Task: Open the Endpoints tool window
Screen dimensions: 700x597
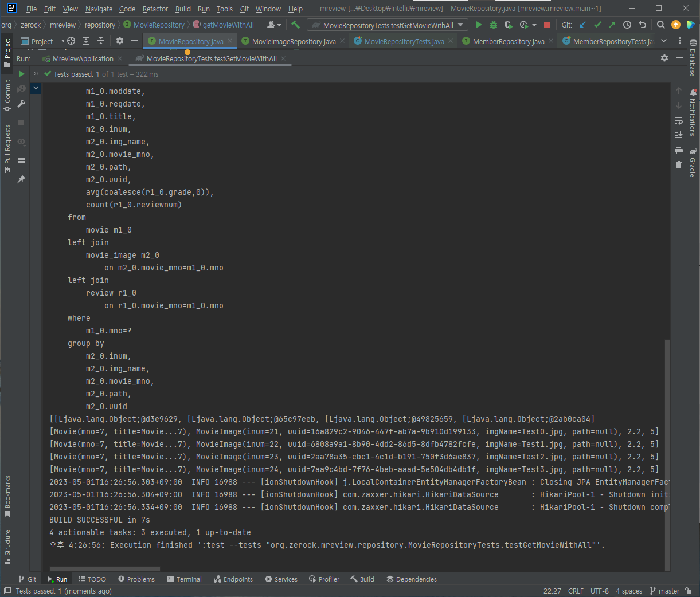Action: [x=233, y=579]
